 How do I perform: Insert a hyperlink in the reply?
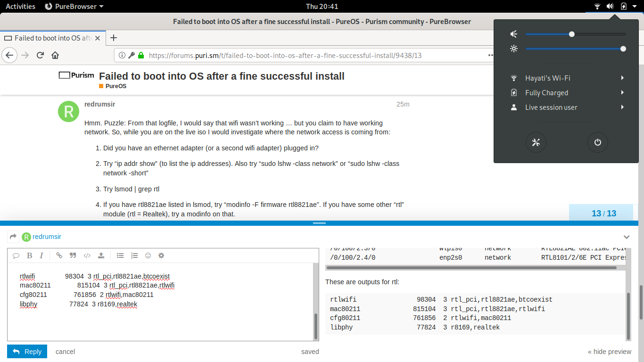point(59,255)
